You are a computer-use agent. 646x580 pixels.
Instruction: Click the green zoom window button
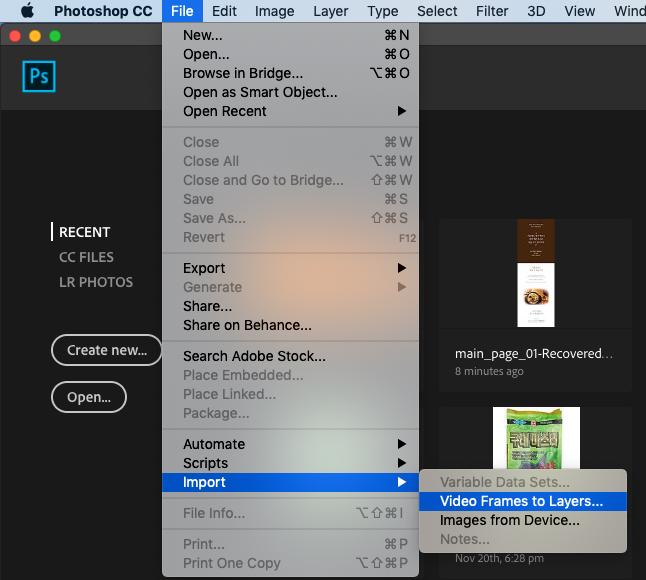(55, 36)
